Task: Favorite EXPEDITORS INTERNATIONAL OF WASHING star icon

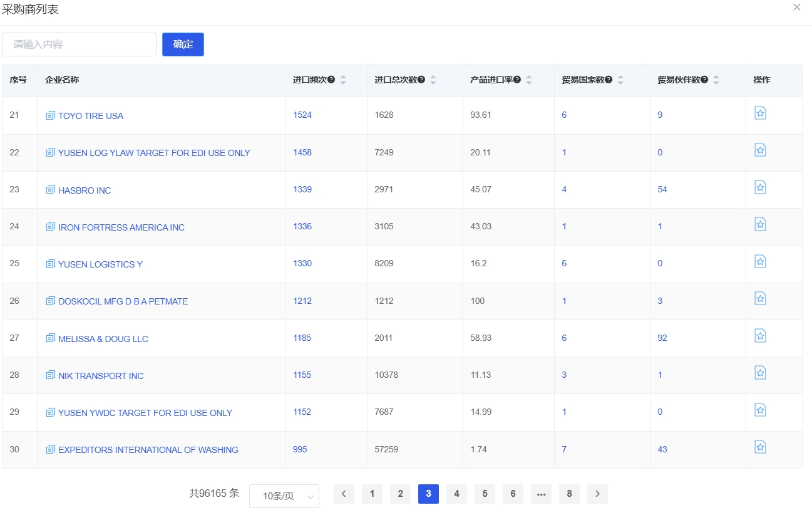Action: [760, 447]
